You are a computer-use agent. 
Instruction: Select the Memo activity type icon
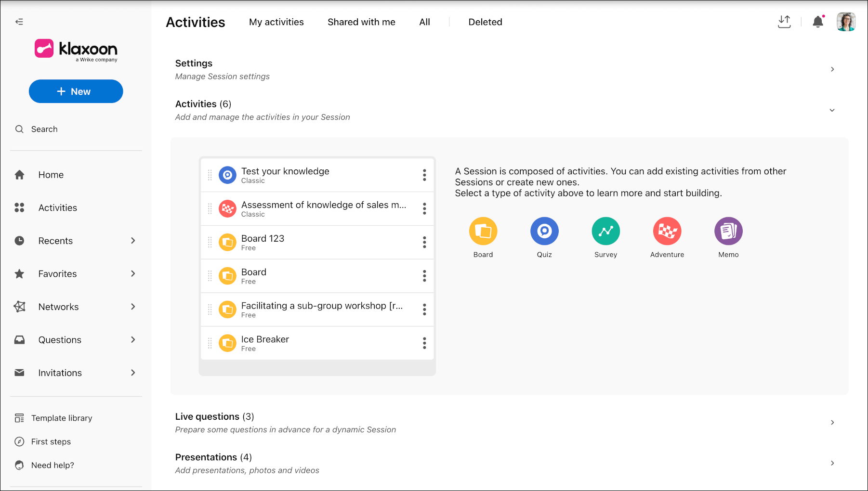[x=728, y=231]
